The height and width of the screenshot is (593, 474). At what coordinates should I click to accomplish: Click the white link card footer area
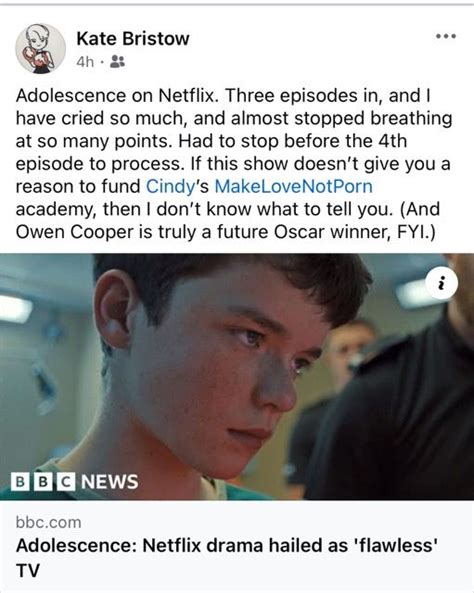(x=237, y=546)
